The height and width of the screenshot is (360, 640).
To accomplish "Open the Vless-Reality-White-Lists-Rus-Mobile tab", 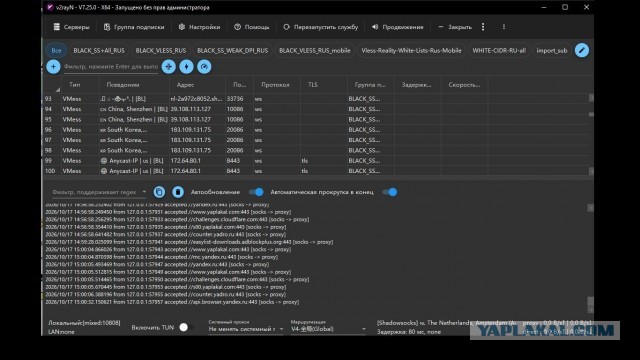I will click(x=411, y=51).
